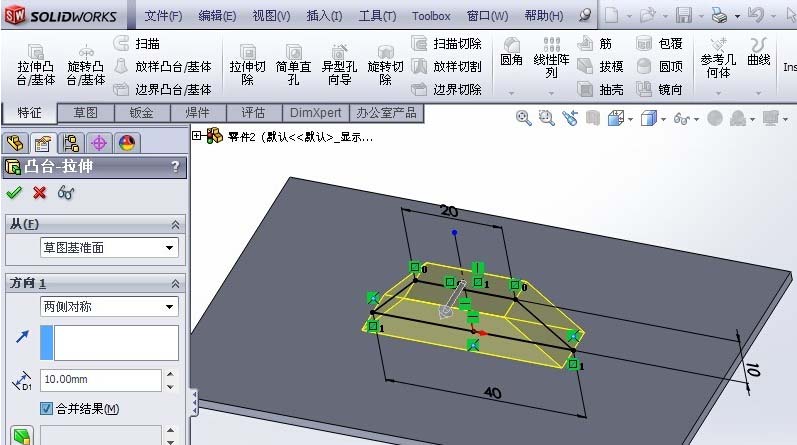Open the 视图(V) menu
797x445 pixels.
click(x=271, y=16)
